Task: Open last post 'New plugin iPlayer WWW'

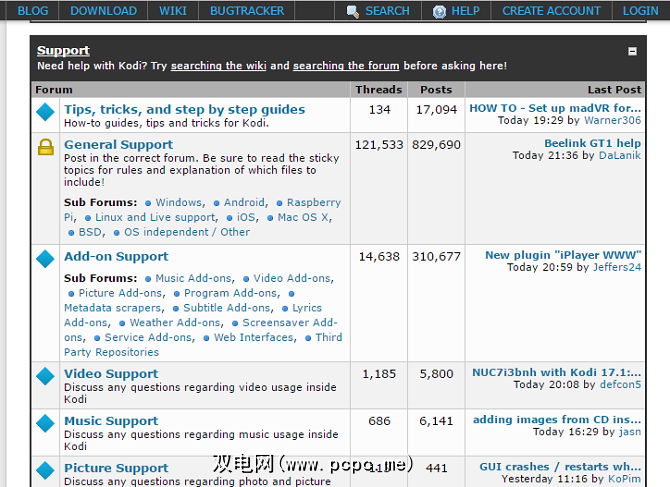Action: (563, 255)
